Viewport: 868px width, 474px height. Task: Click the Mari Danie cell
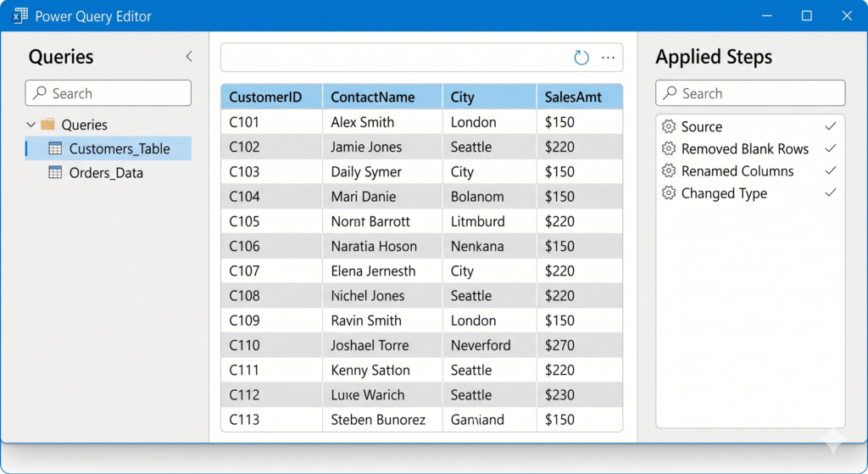pyautogui.click(x=382, y=197)
